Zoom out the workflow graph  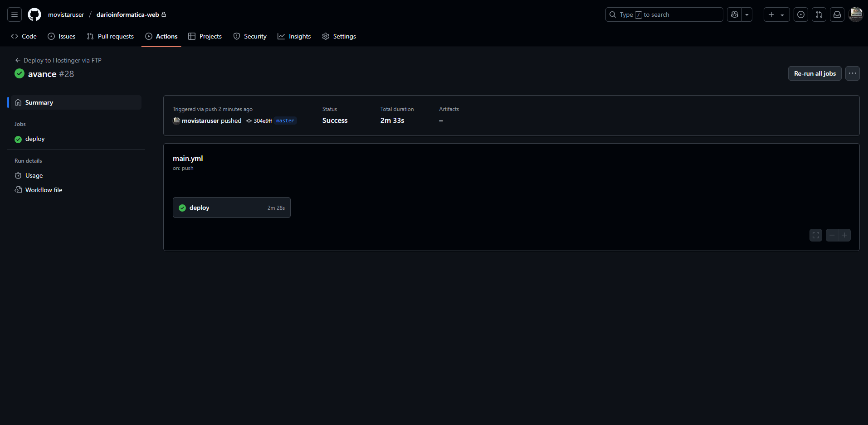(832, 235)
